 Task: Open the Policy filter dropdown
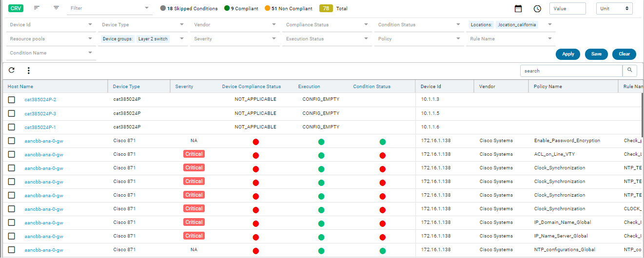[x=458, y=38]
